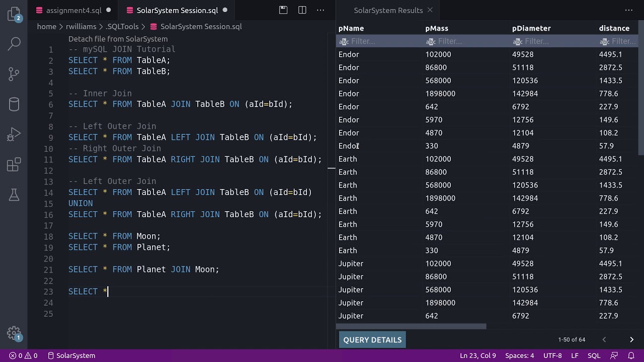644x362 pixels.
Task: Open the Explorer view in activity bar
Action: (14, 14)
